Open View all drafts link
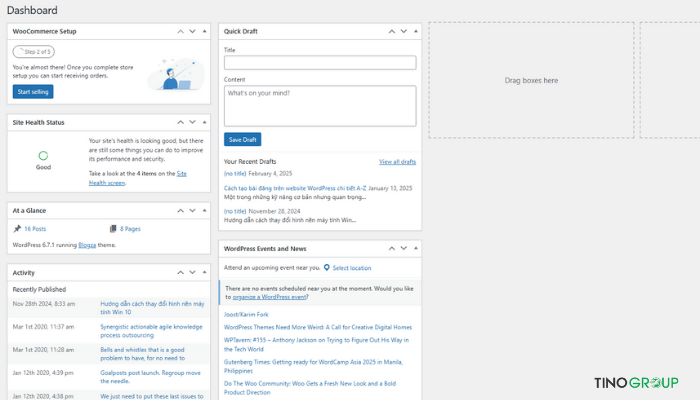Screen dimensions: 700x400 397,162
